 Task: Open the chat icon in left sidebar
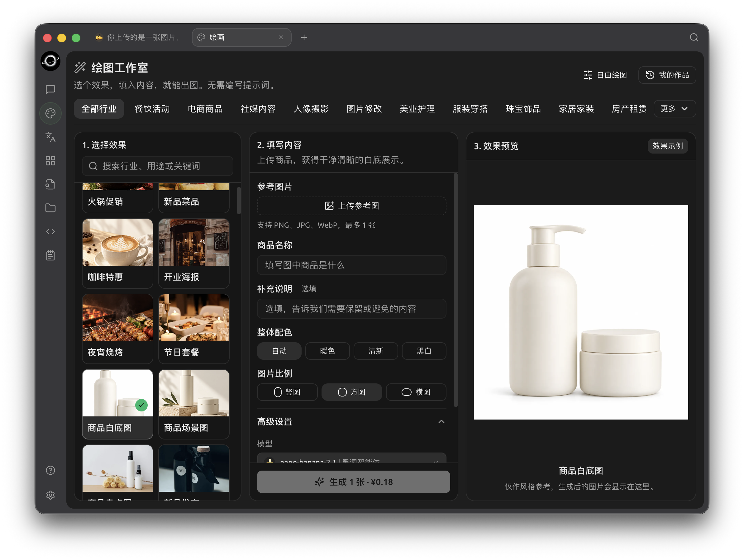[x=50, y=89]
